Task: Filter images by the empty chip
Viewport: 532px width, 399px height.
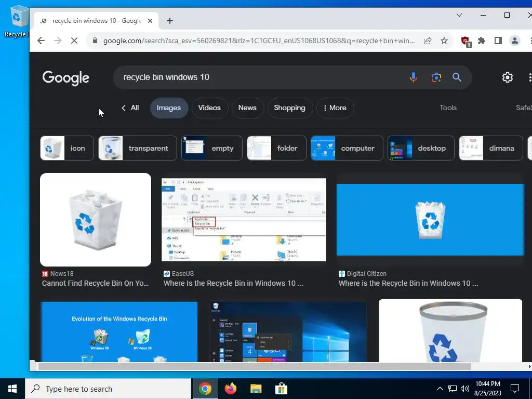Action: click(212, 148)
